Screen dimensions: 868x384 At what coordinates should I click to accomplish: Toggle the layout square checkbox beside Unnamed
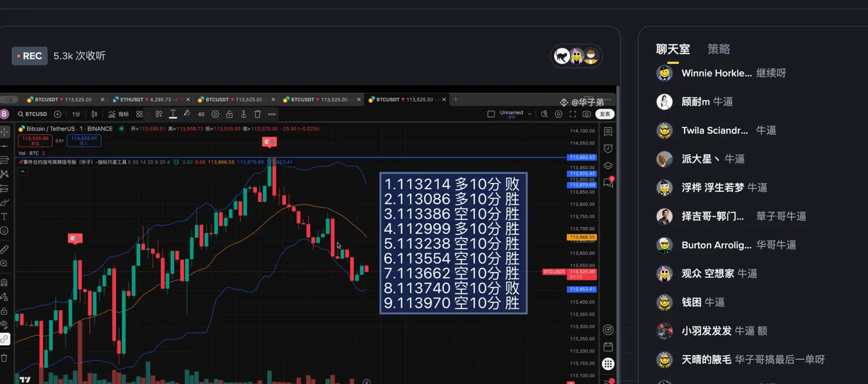(491, 114)
